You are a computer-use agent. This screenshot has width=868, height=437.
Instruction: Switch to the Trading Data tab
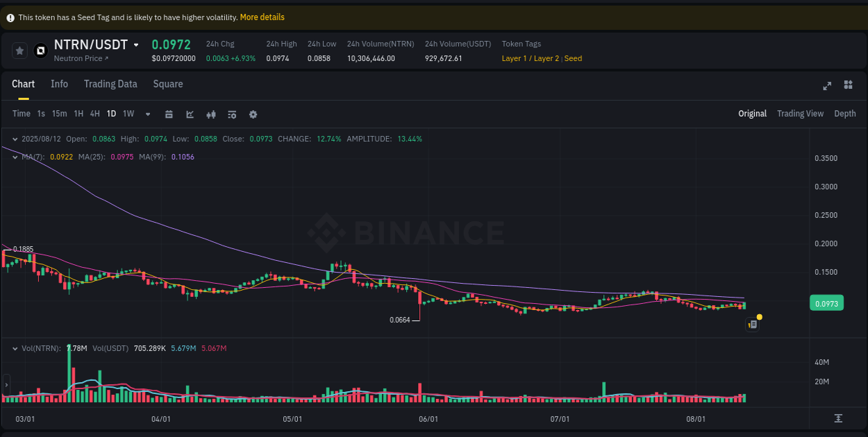[110, 84]
